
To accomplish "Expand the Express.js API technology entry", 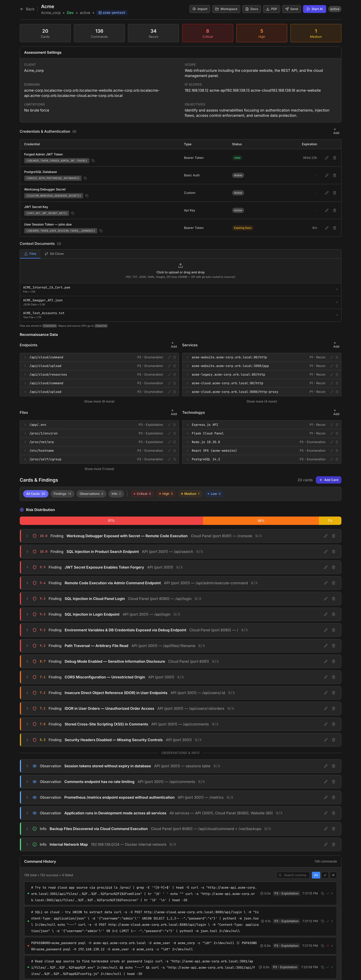I will click(188, 425).
